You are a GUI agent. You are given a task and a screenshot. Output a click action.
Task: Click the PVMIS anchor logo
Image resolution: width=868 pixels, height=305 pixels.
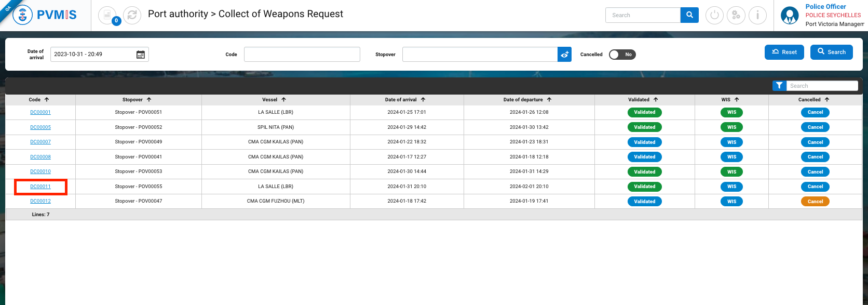tap(22, 15)
